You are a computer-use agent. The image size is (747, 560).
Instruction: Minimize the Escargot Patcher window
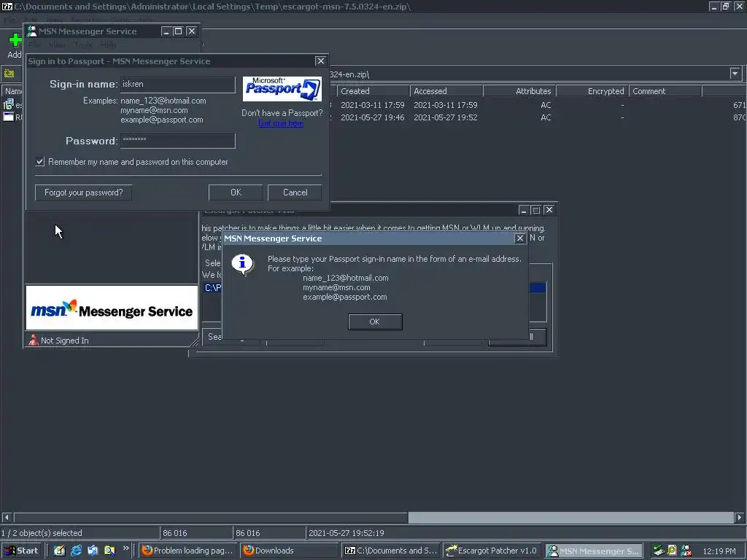pos(524,210)
